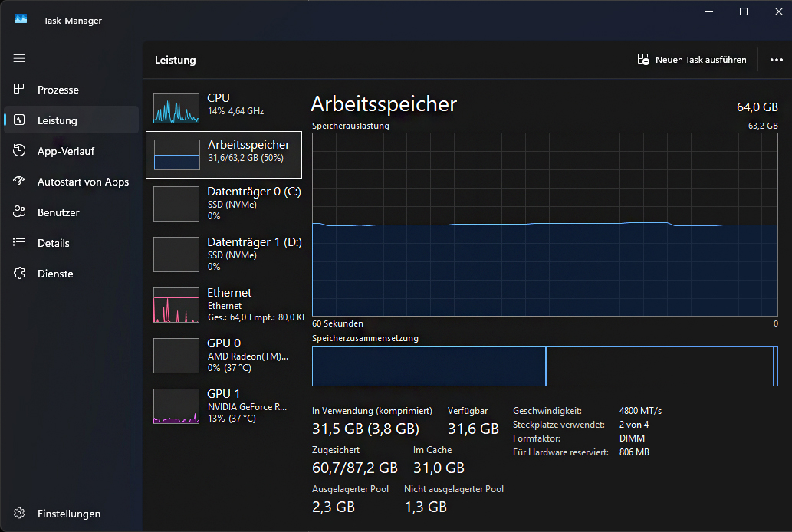Open GPU 1 NVIDIA GeForce statistics
This screenshot has width=792, height=532.
pyautogui.click(x=222, y=406)
